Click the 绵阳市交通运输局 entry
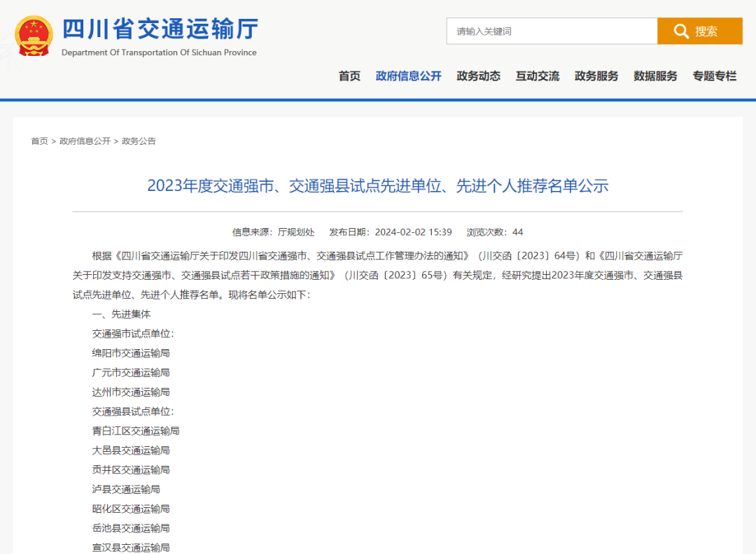 pos(131,353)
